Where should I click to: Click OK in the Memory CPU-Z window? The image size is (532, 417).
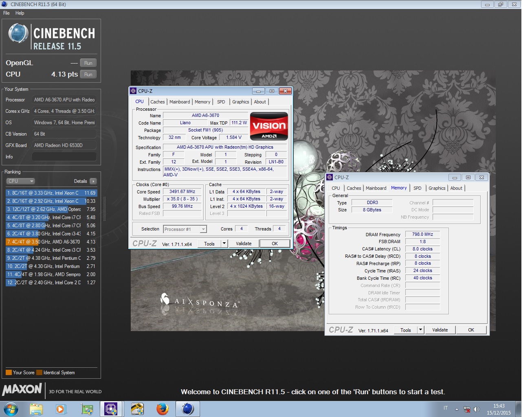[x=471, y=330]
